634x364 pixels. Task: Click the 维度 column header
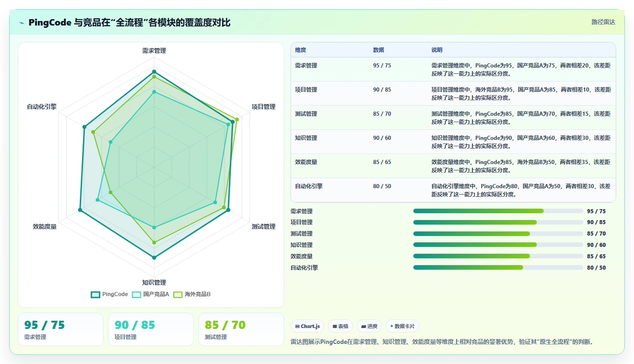(301, 50)
